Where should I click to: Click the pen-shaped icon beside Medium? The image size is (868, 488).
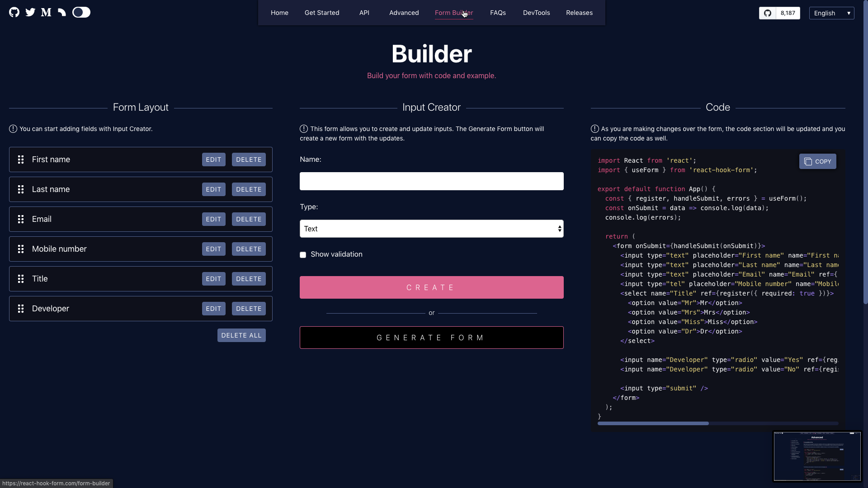coord(61,12)
